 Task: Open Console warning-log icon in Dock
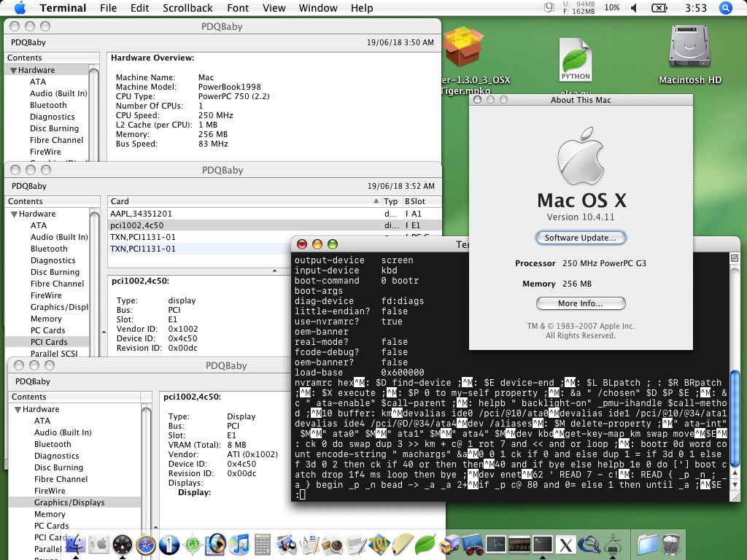519,544
